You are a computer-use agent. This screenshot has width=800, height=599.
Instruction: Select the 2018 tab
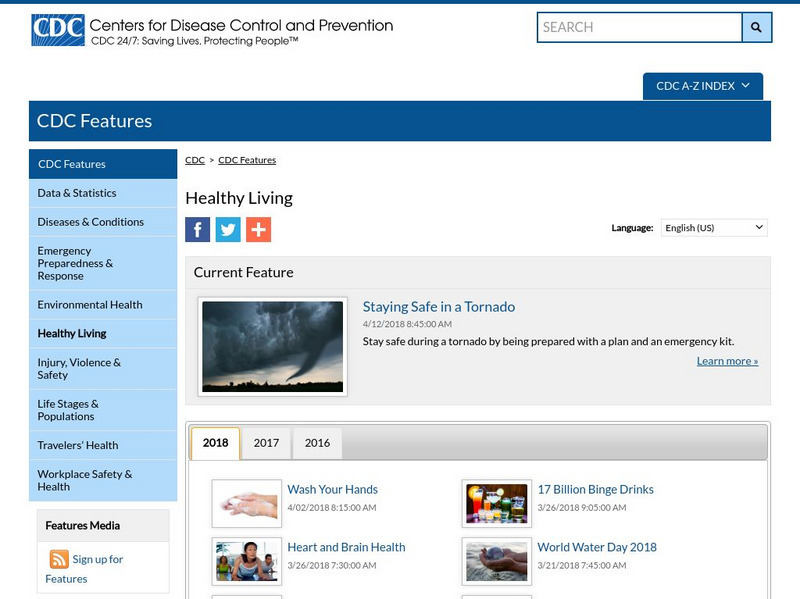(215, 443)
